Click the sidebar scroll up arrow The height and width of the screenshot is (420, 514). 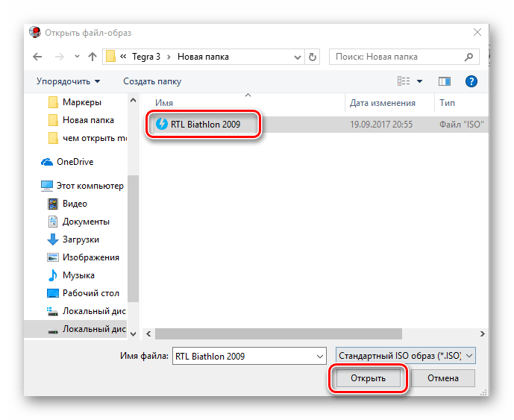pos(133,100)
